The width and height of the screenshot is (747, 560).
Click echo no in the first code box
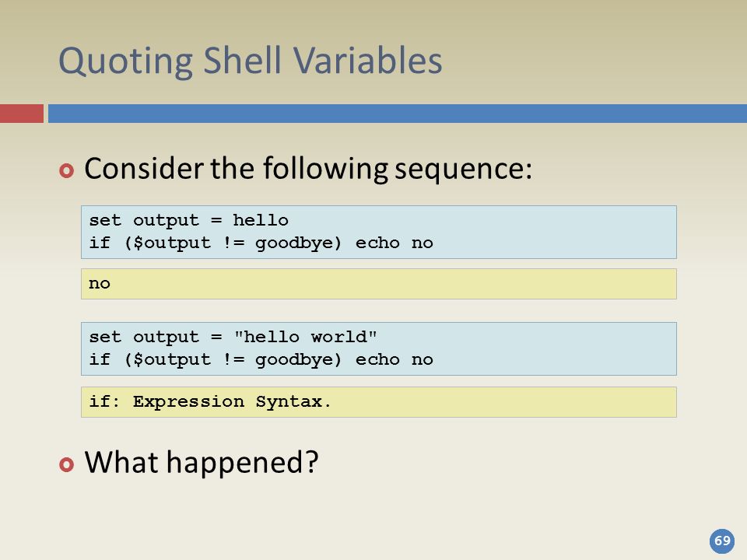point(395,243)
